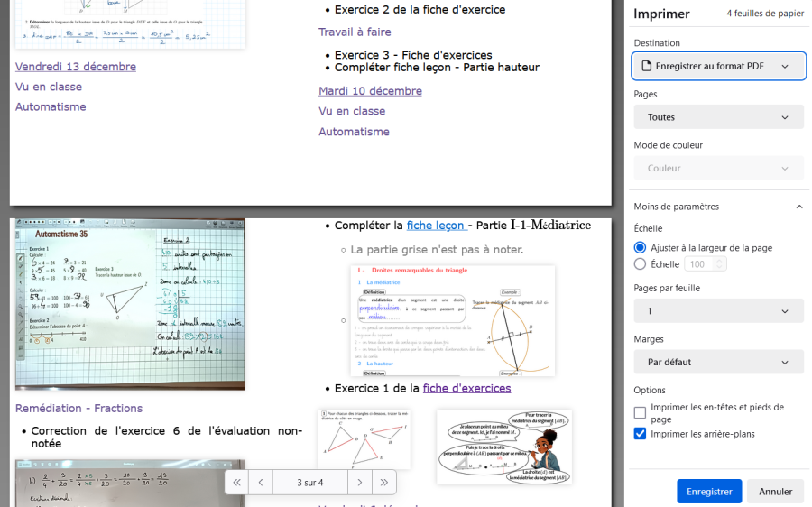Uncheck 'Imprimer les arrière-plans'

pos(640,434)
